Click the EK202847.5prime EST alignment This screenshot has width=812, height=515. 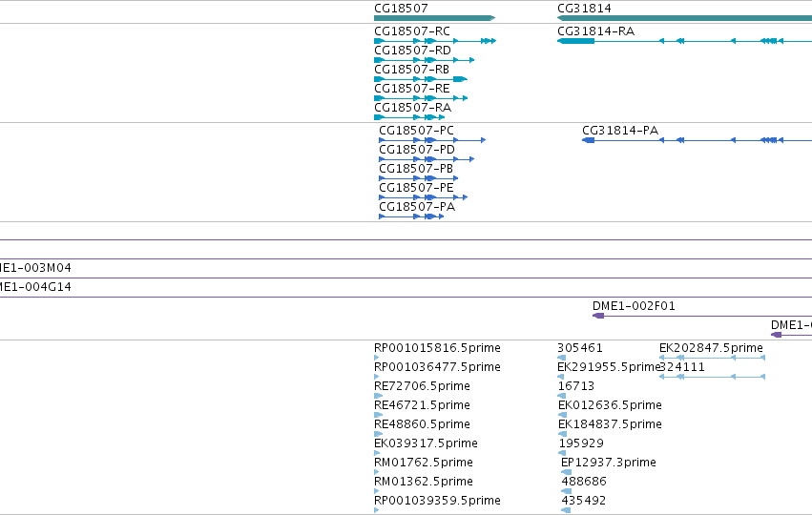tap(712, 358)
